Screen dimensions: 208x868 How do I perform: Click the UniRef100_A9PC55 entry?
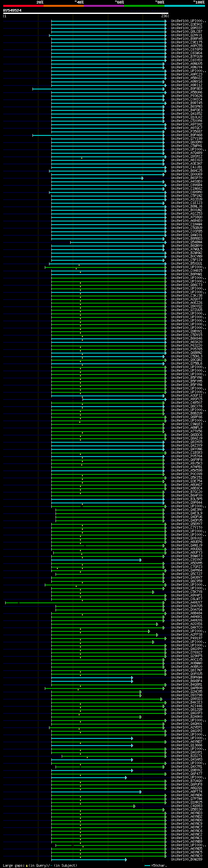pyautogui.click(x=187, y=46)
